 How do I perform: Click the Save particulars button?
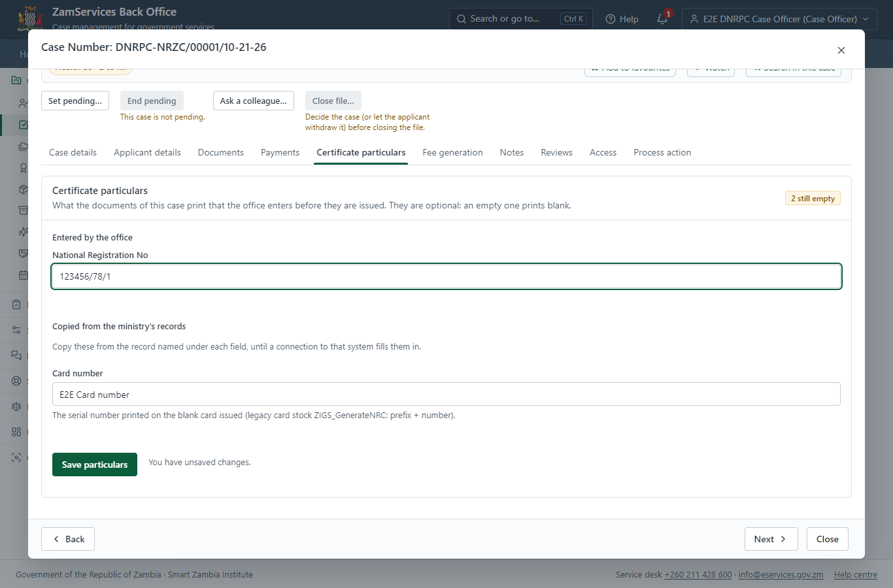pos(95,465)
